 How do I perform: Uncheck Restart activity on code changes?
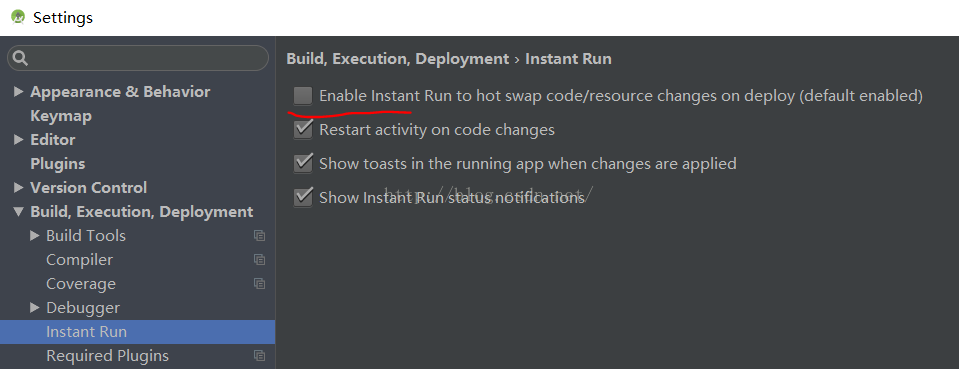[x=302, y=130]
